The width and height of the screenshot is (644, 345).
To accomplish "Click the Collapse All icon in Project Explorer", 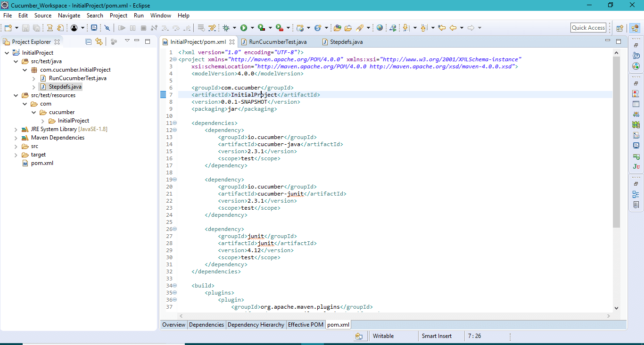I will point(88,41).
